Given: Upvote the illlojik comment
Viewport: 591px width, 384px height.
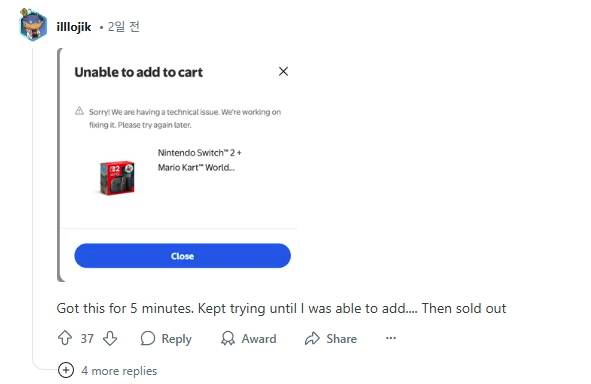Looking at the screenshot, I should click(x=65, y=338).
